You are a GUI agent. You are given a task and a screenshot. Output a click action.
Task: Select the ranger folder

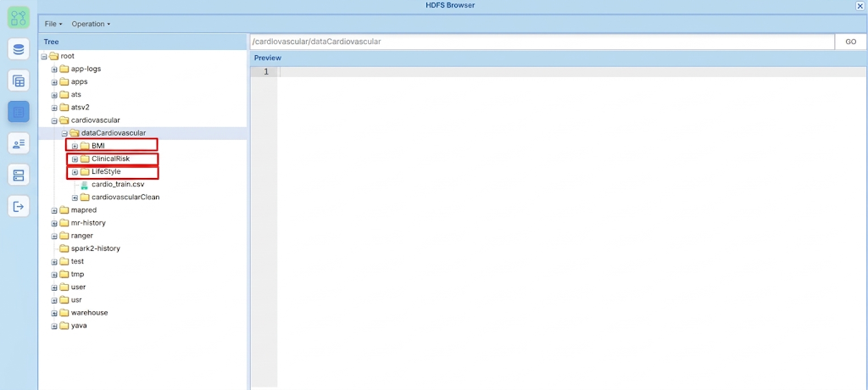[x=82, y=236]
